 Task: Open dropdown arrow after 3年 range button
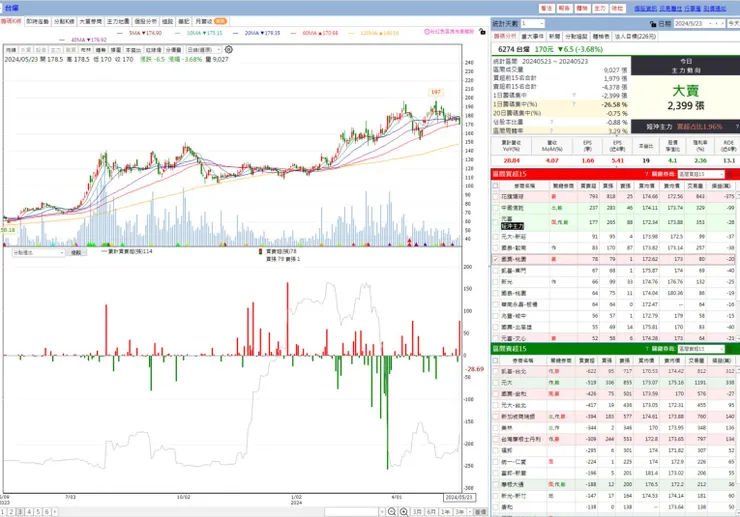click(x=470, y=512)
